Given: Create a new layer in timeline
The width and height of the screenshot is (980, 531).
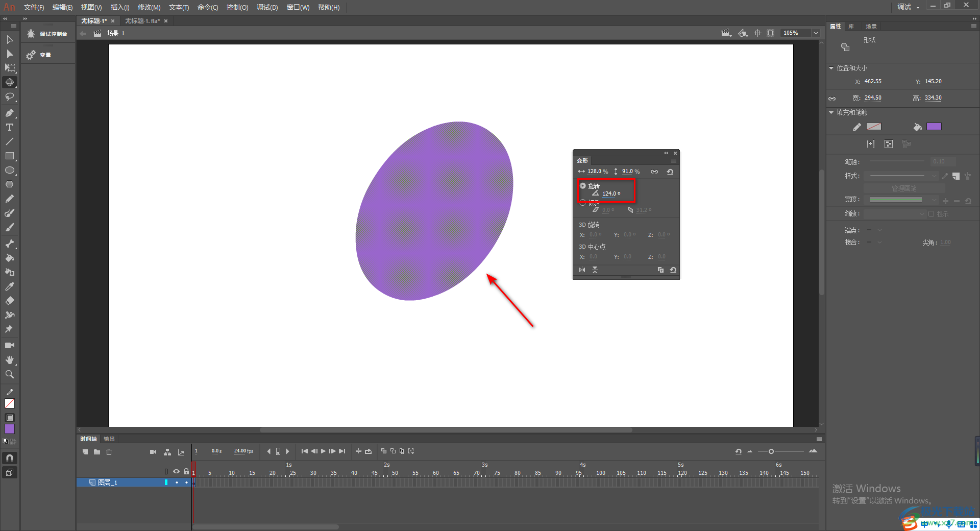Looking at the screenshot, I should pos(85,452).
